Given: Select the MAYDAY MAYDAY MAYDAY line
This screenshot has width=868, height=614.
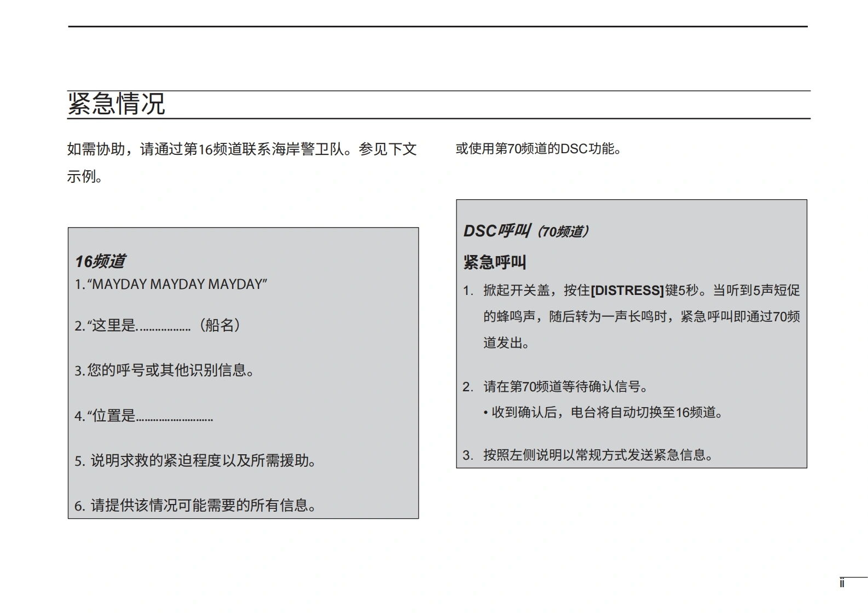Looking at the screenshot, I should (x=171, y=284).
